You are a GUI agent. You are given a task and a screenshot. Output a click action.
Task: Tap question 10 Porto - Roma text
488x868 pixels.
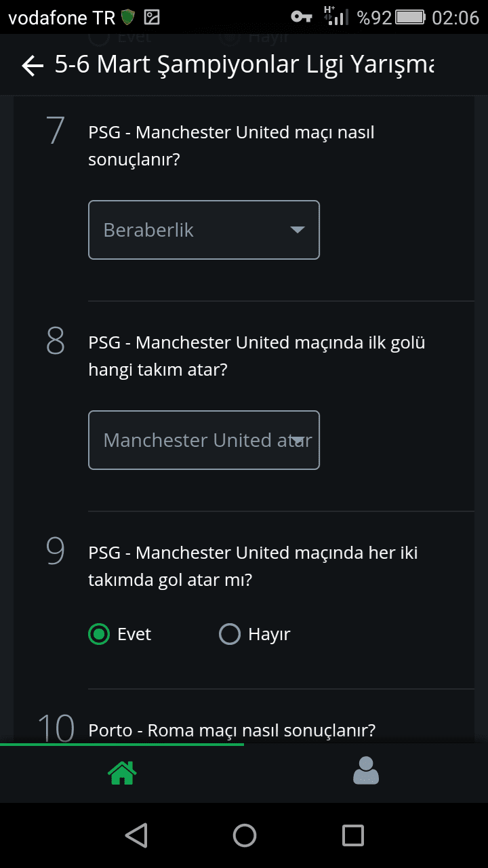click(232, 730)
